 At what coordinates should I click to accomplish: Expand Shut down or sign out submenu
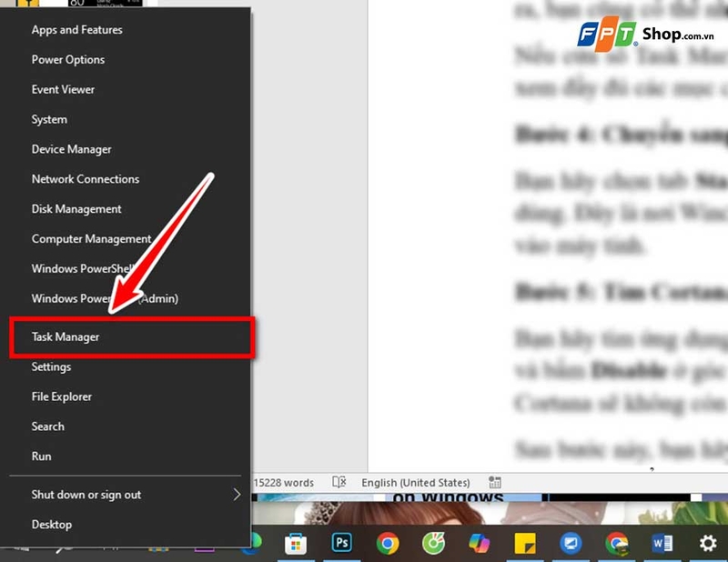coord(126,495)
